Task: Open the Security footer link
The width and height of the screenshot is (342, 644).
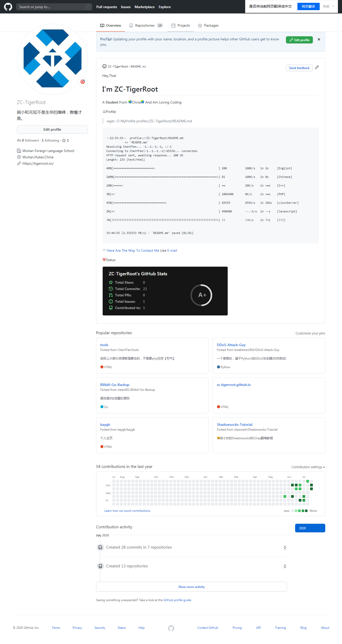Action: tap(100, 628)
